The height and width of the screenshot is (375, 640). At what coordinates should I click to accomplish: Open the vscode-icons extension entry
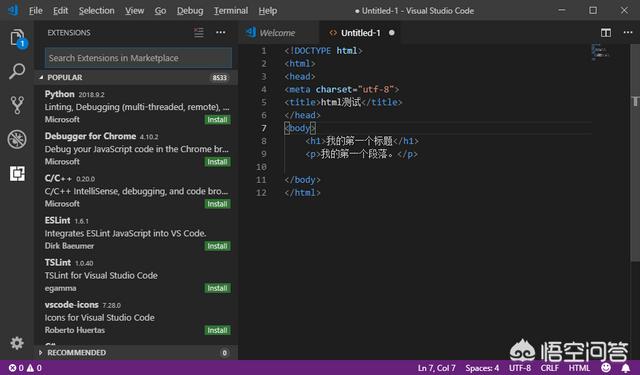(x=136, y=317)
